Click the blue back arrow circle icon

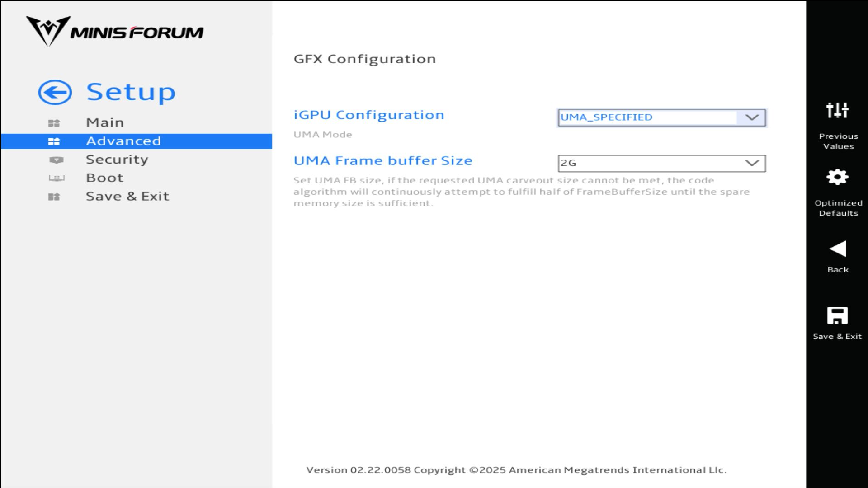click(55, 93)
